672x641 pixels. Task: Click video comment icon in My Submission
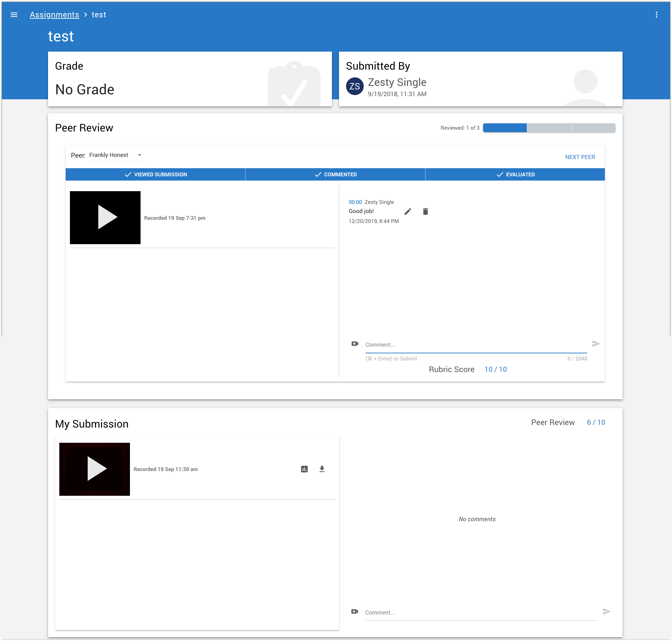[355, 612]
